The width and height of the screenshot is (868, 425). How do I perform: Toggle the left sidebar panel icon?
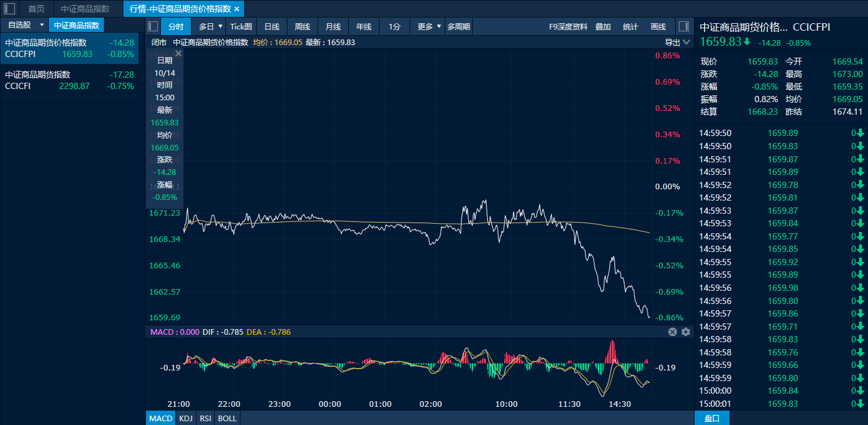(x=9, y=9)
